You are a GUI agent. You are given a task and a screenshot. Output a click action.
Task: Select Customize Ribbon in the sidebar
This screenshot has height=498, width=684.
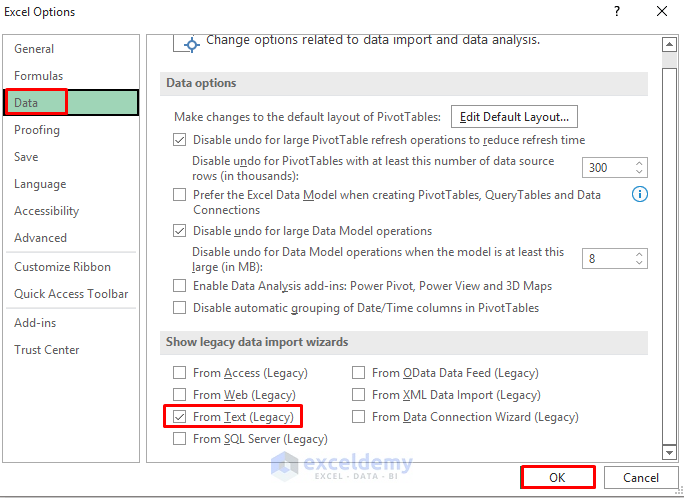63,267
